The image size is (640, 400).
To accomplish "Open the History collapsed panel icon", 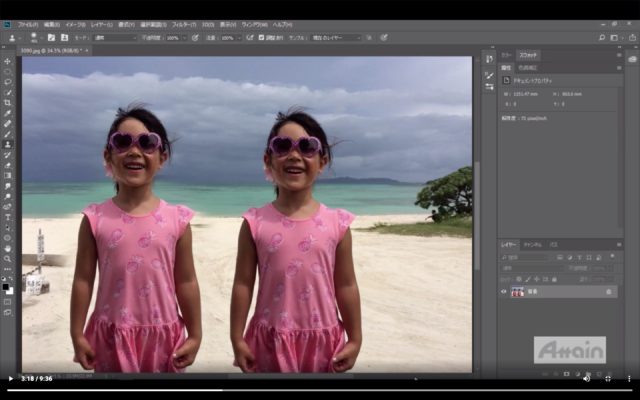I will [x=489, y=60].
